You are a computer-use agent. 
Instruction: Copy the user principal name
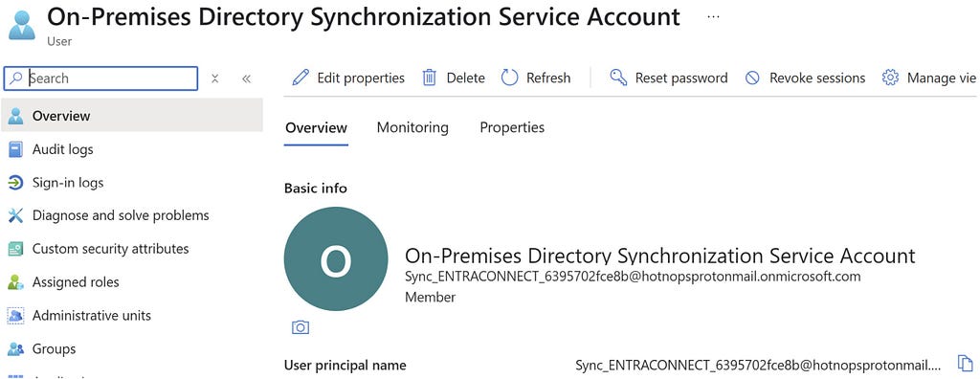966,364
